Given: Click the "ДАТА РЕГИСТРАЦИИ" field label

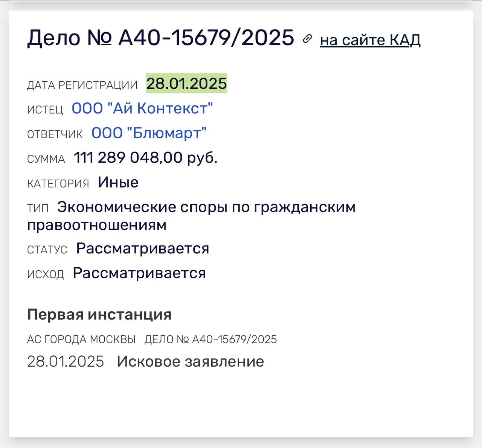Looking at the screenshot, I should point(82,85).
